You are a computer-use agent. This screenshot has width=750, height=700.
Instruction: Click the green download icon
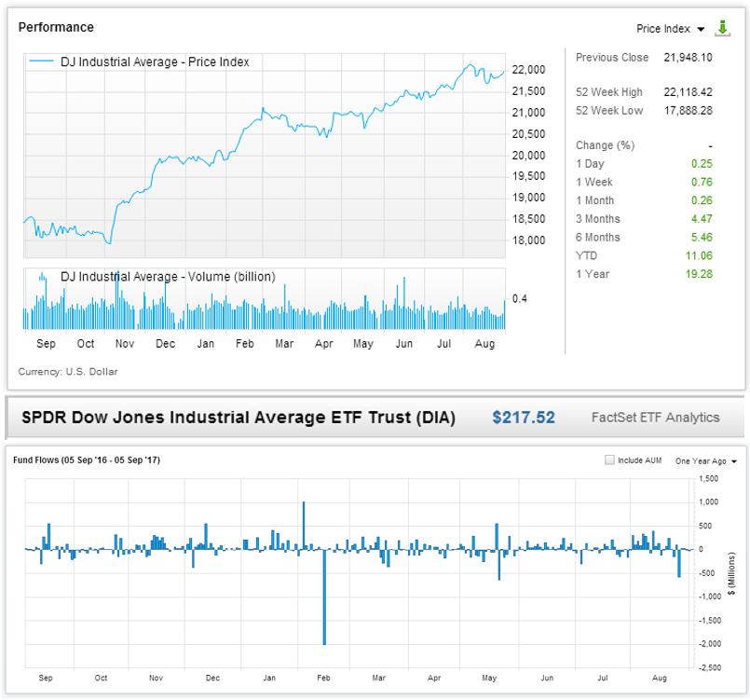click(x=722, y=28)
